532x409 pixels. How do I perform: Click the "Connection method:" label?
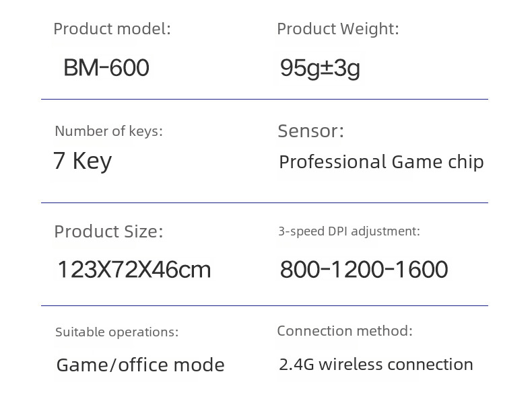tap(344, 331)
